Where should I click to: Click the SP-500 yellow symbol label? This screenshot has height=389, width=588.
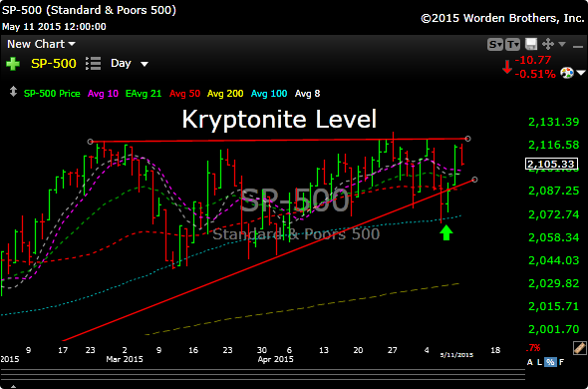coord(53,64)
